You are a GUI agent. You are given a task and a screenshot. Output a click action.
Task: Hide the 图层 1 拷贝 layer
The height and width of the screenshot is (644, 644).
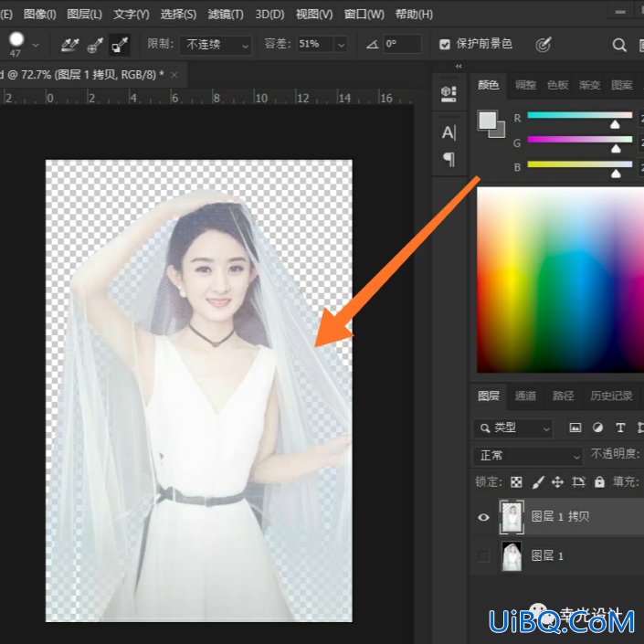[484, 517]
